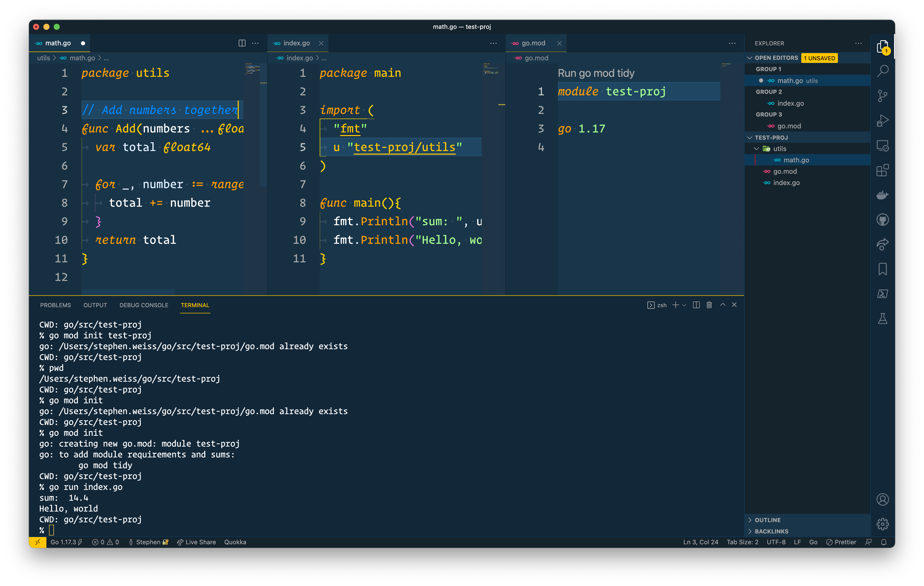This screenshot has height=586, width=924.
Task: Open the Manage gear menu
Action: coord(882,524)
